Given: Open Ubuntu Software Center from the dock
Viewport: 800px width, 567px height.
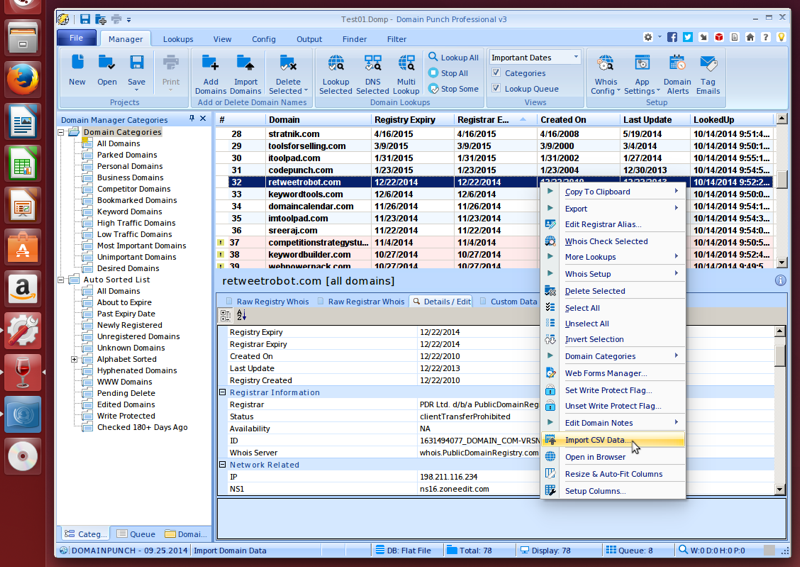Looking at the screenshot, I should pos(22,246).
